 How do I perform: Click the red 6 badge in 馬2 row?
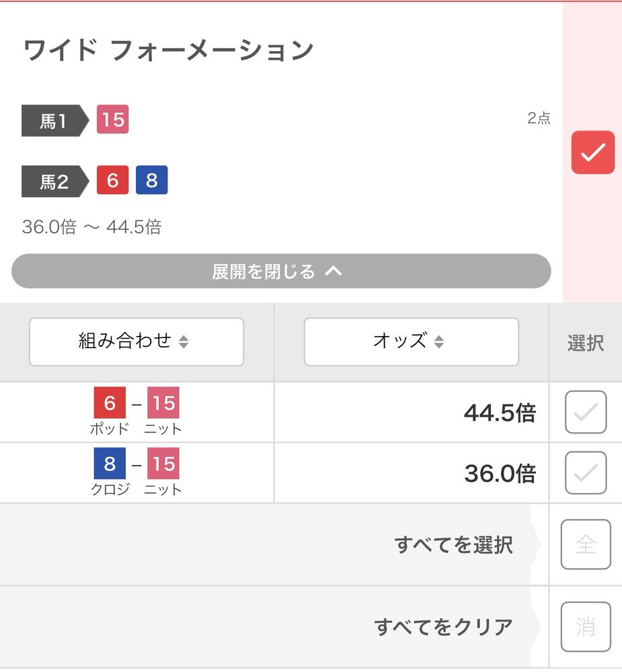[x=112, y=180]
